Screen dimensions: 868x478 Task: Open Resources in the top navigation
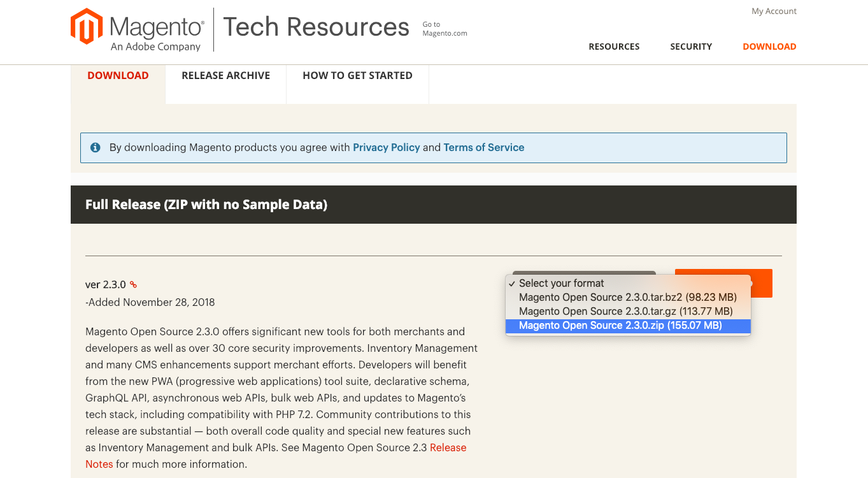[614, 47]
